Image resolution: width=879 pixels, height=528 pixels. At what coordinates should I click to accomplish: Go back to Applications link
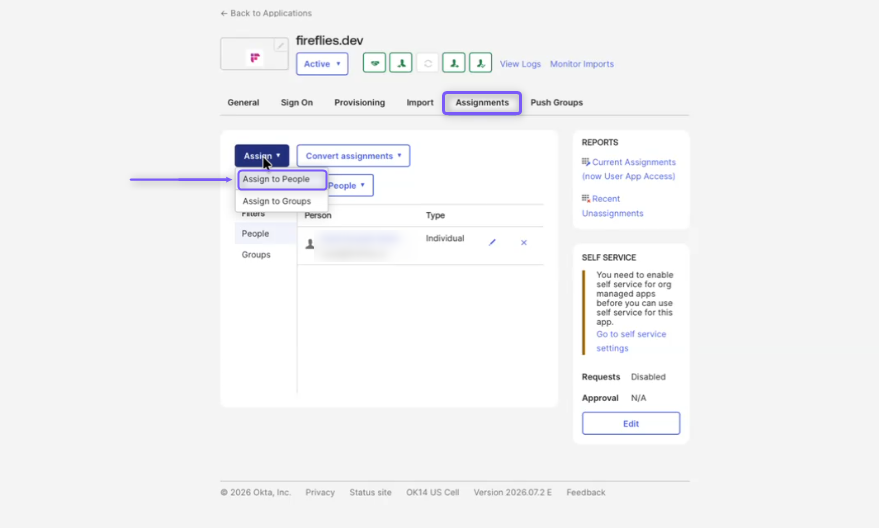266,13
